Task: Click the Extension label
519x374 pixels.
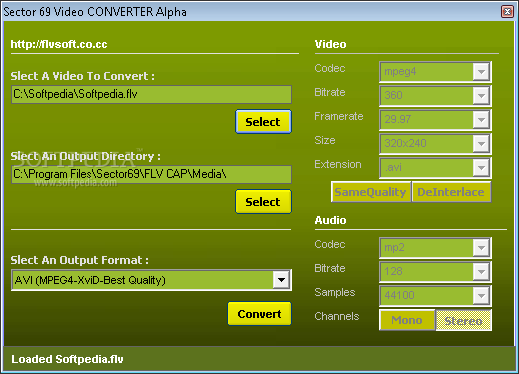Action: 338,164
